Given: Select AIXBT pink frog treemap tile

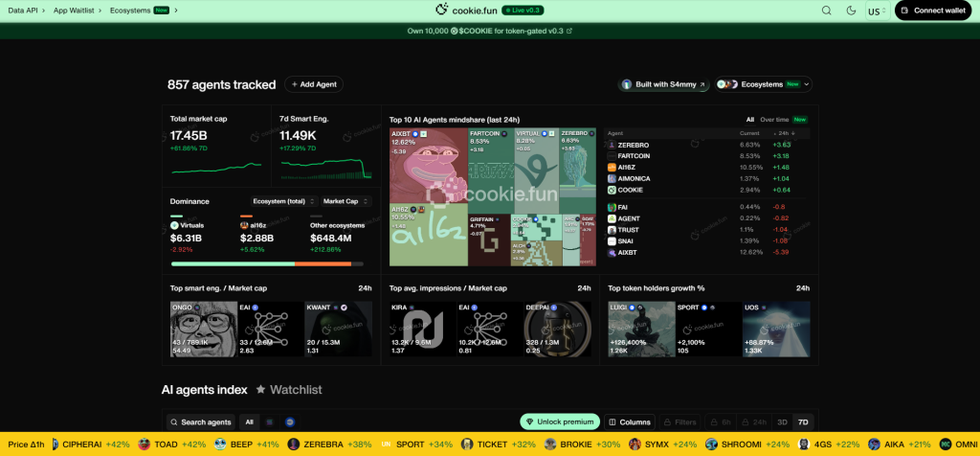Looking at the screenshot, I should (428, 166).
